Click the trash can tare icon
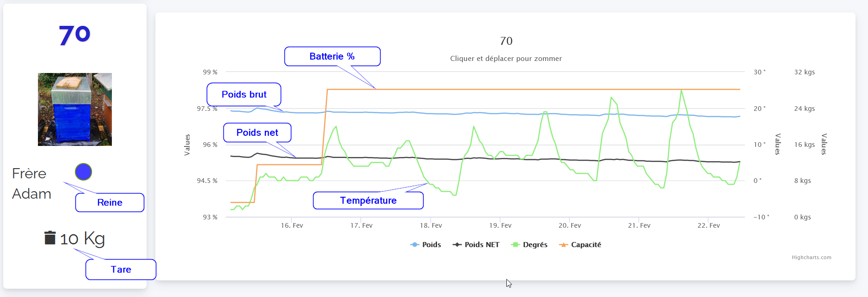868x297 pixels. click(50, 237)
